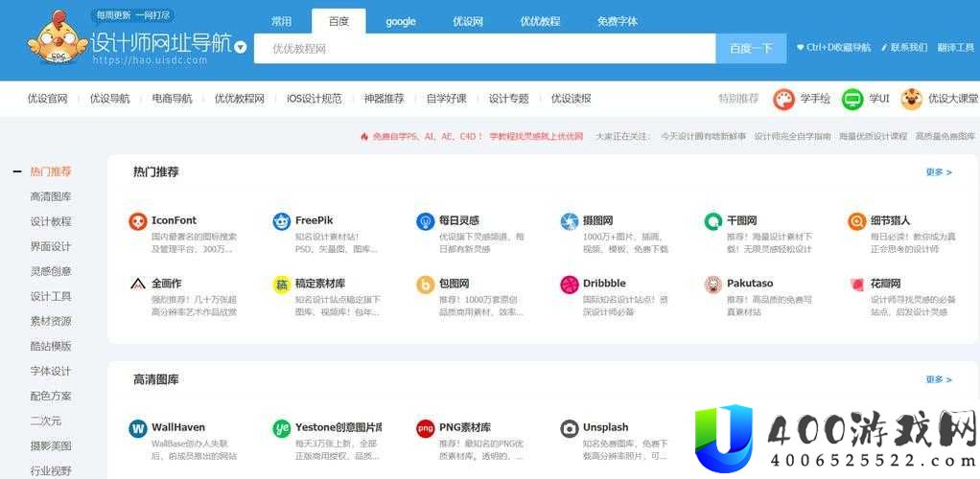
Task: Open 优优教程网 in the nav bar
Action: 240,99
